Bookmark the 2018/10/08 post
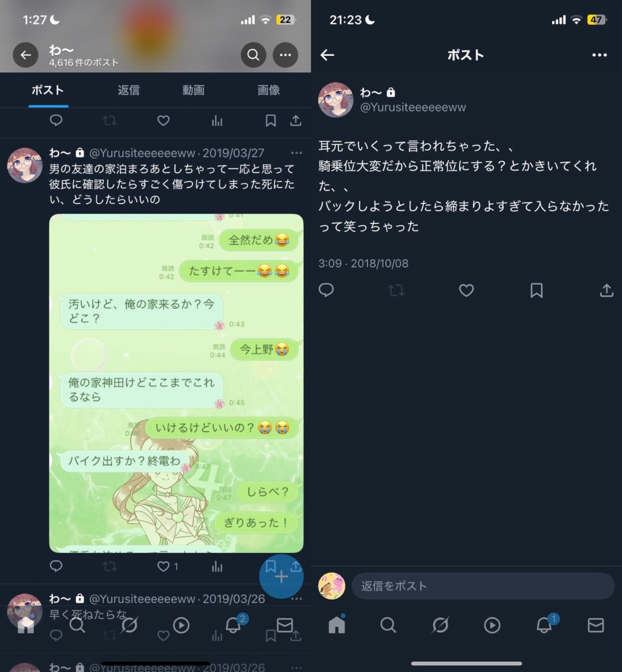The width and height of the screenshot is (622, 672). pos(536,290)
